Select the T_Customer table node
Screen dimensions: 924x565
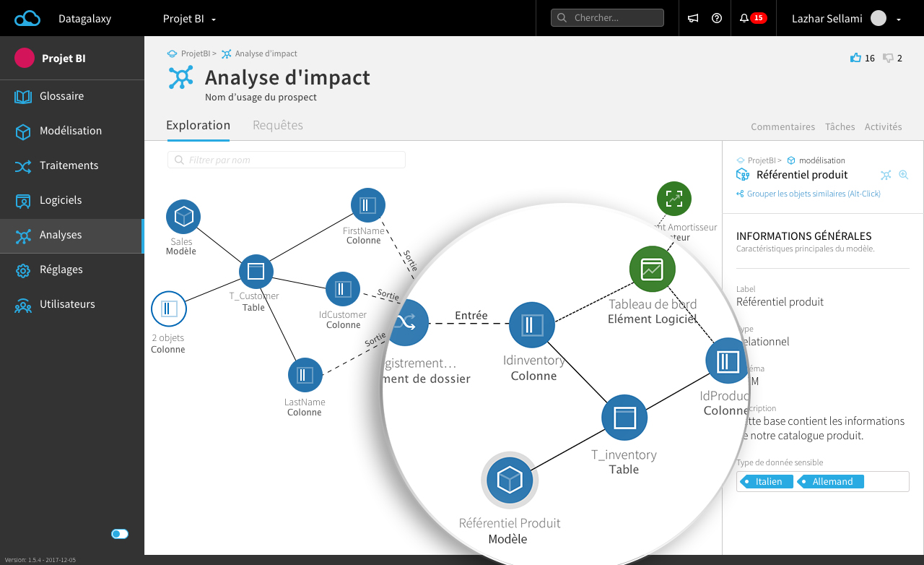tap(256, 272)
